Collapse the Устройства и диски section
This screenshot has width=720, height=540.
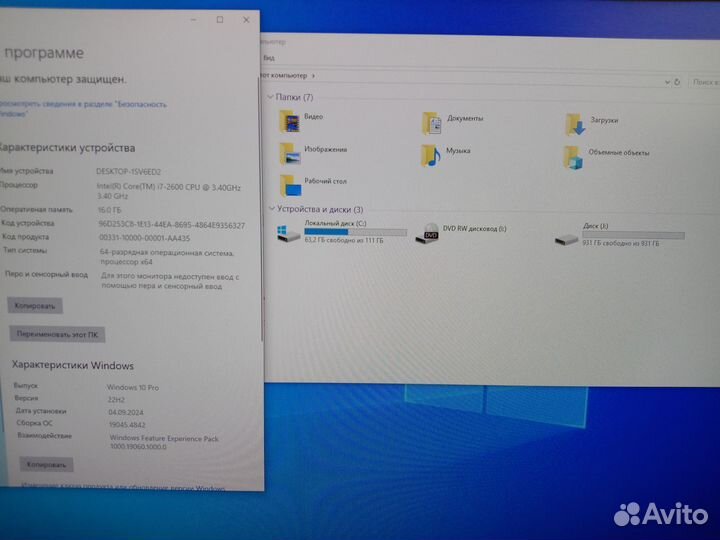[x=270, y=208]
